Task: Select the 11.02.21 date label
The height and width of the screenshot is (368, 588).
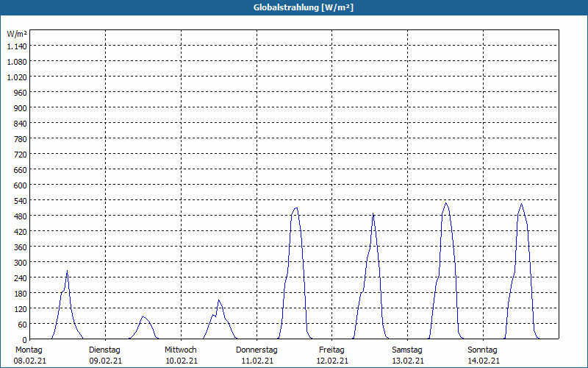Action: (257, 361)
